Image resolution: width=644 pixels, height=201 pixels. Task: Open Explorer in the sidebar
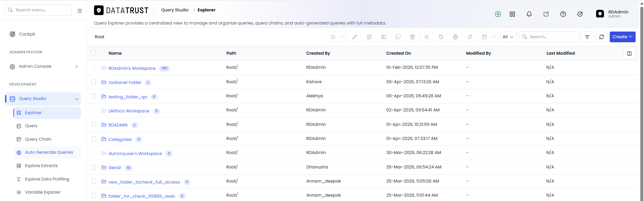tap(47, 113)
